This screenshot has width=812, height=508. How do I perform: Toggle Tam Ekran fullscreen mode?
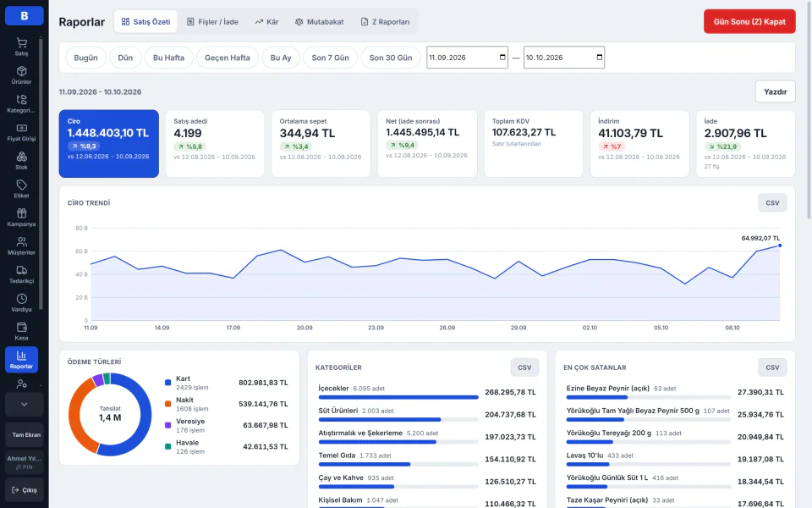click(25, 435)
